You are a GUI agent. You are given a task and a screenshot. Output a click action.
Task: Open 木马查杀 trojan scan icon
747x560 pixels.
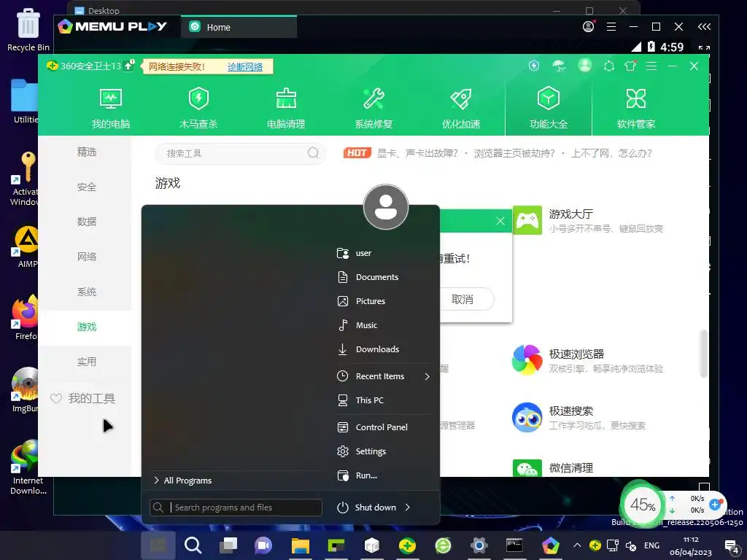coord(198,109)
